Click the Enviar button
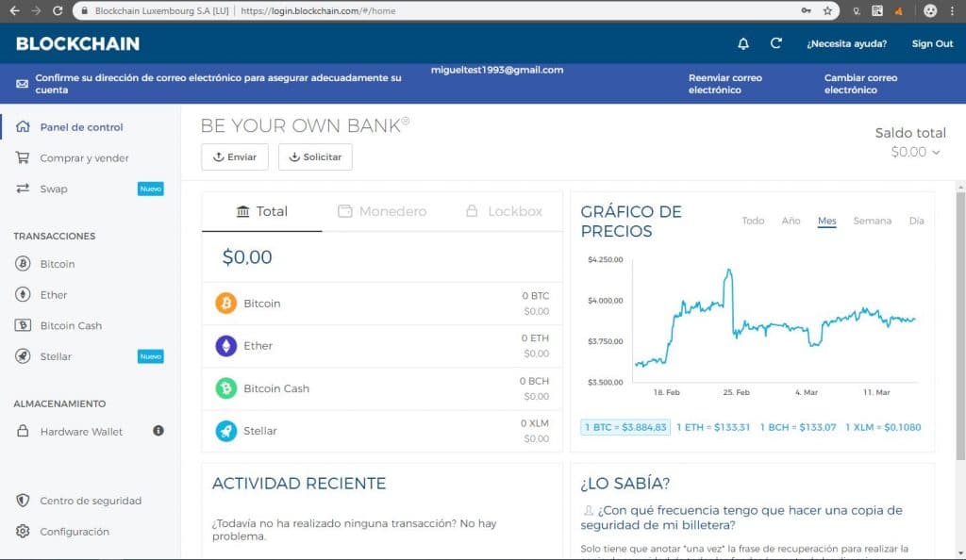This screenshot has height=560, width=966. click(x=235, y=156)
